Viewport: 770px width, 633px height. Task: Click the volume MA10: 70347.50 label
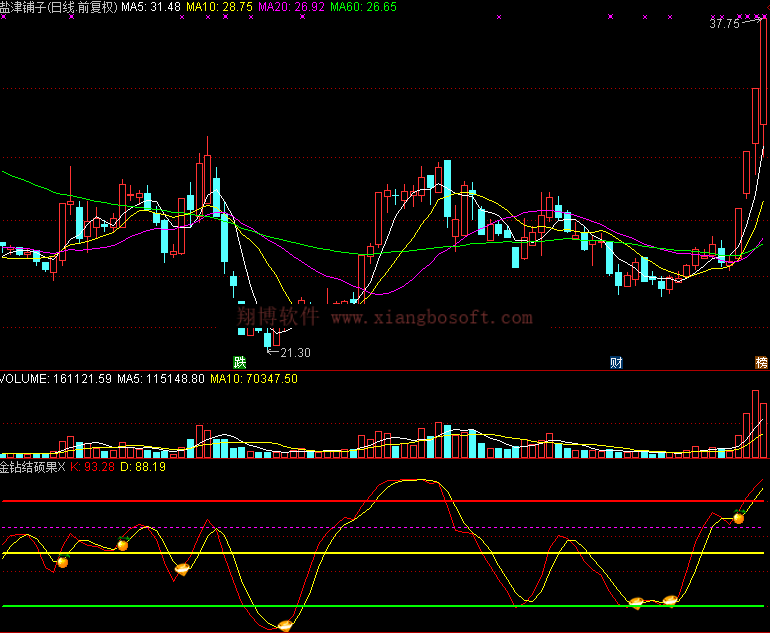(254, 379)
